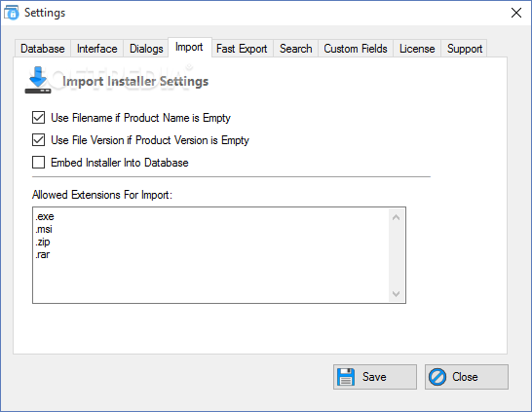Toggle Use Filename if Product Name is Empty
The width and height of the screenshot is (532, 412).
[38, 118]
